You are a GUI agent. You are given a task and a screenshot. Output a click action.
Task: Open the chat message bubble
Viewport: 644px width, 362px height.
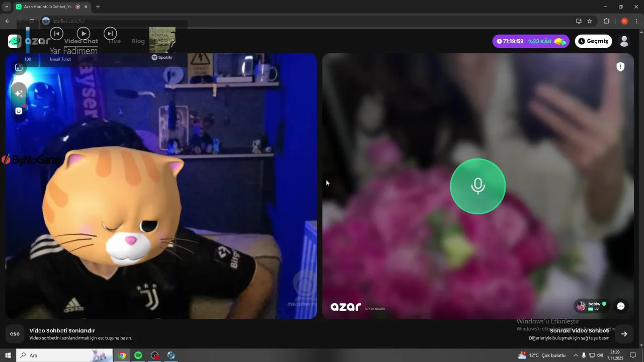621,306
